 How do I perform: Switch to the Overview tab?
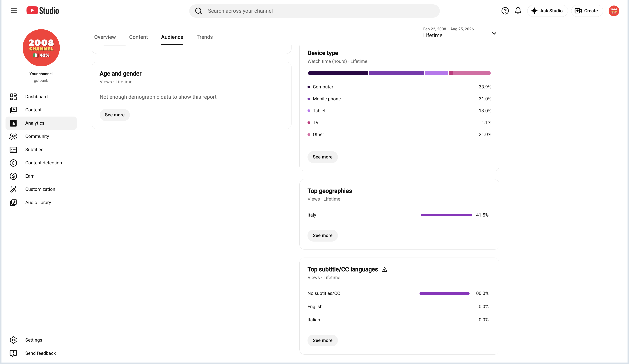[x=105, y=37]
